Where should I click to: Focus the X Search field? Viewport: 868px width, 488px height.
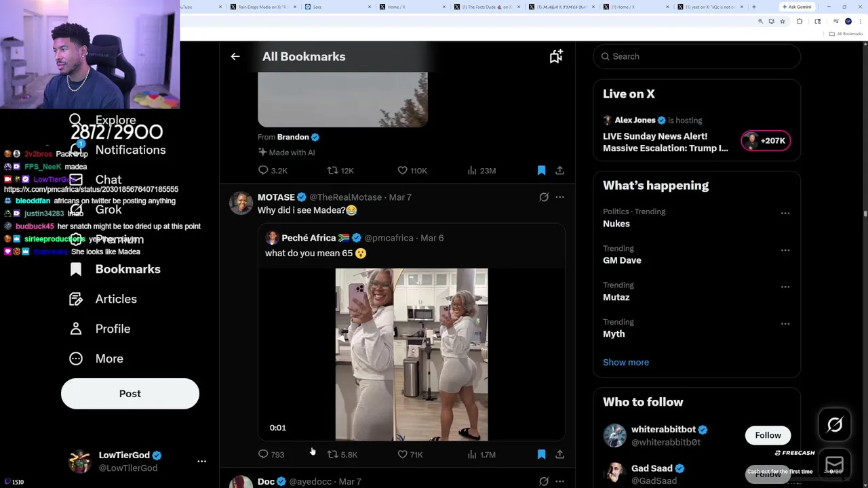pyautogui.click(x=696, y=56)
